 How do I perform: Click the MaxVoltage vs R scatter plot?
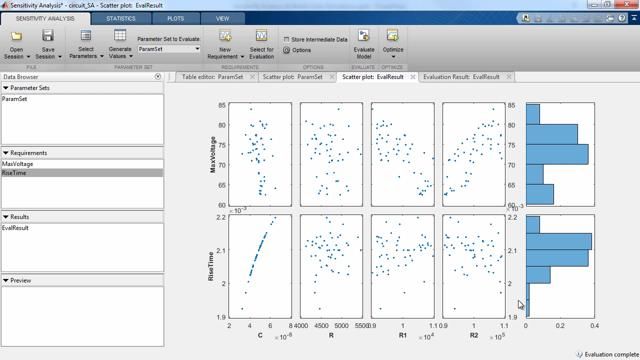[x=331, y=154]
